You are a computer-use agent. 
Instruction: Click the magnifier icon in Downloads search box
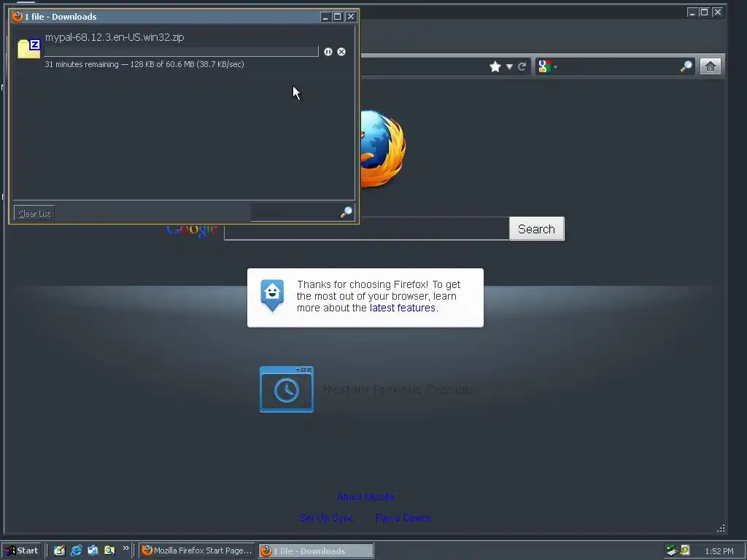point(347,212)
